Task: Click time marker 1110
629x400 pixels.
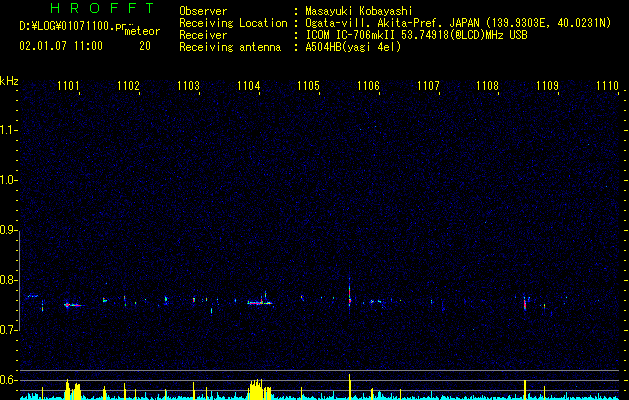Action: pyautogui.click(x=607, y=85)
